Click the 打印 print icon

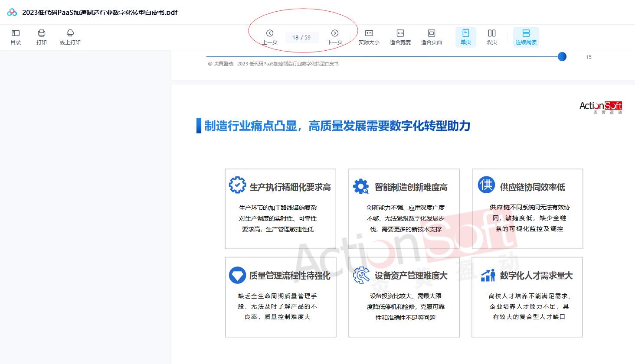point(42,37)
